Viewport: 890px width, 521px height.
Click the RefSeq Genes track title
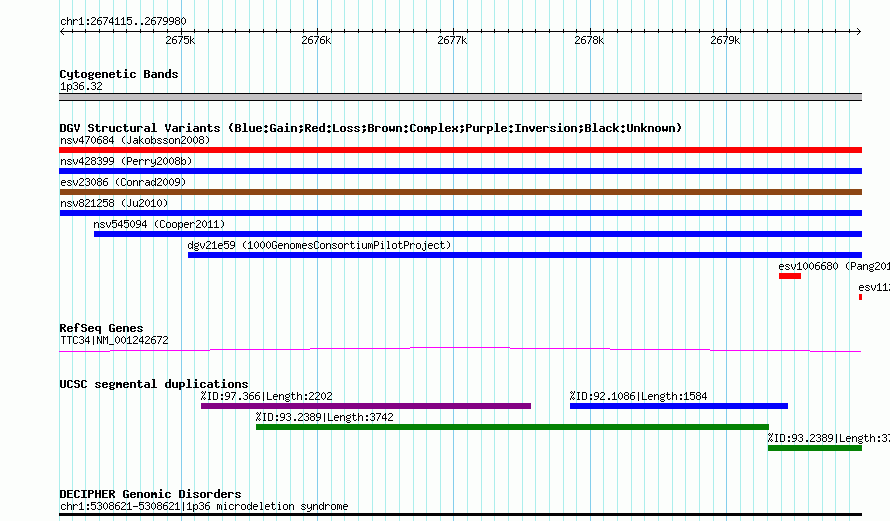tap(101, 328)
